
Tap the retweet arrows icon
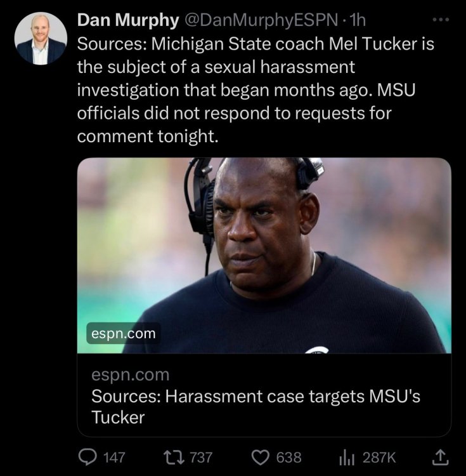point(172,456)
